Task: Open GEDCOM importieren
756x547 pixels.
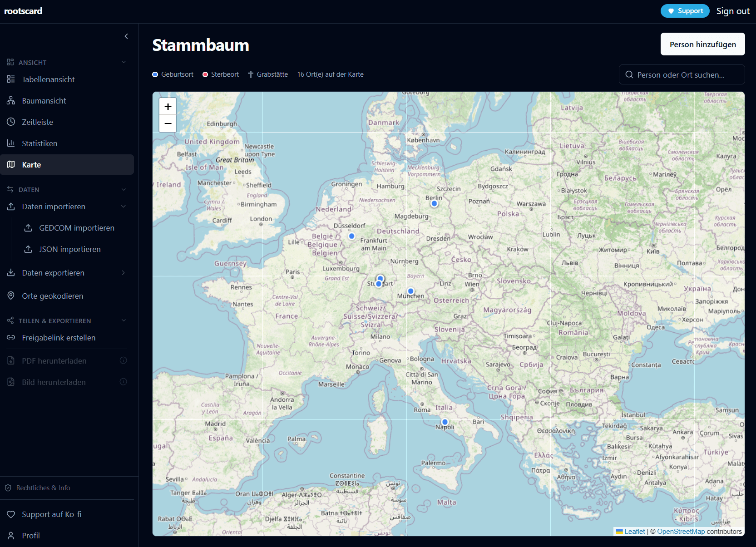Action: point(76,227)
